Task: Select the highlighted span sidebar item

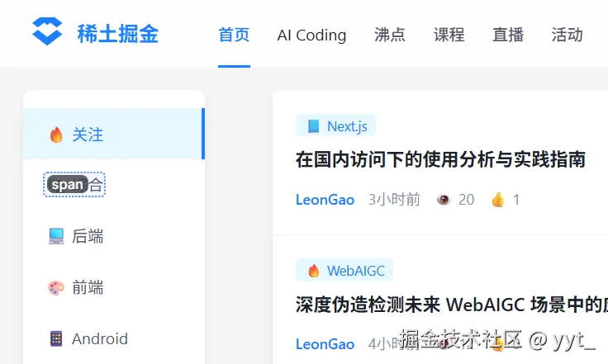Action: tap(74, 185)
